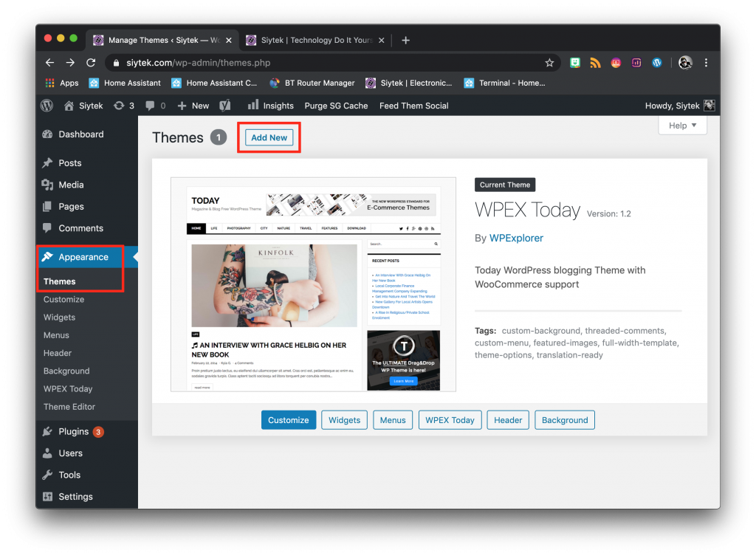This screenshot has height=556, width=756.
Task: Open Tools in the sidebar
Action: pyautogui.click(x=69, y=475)
